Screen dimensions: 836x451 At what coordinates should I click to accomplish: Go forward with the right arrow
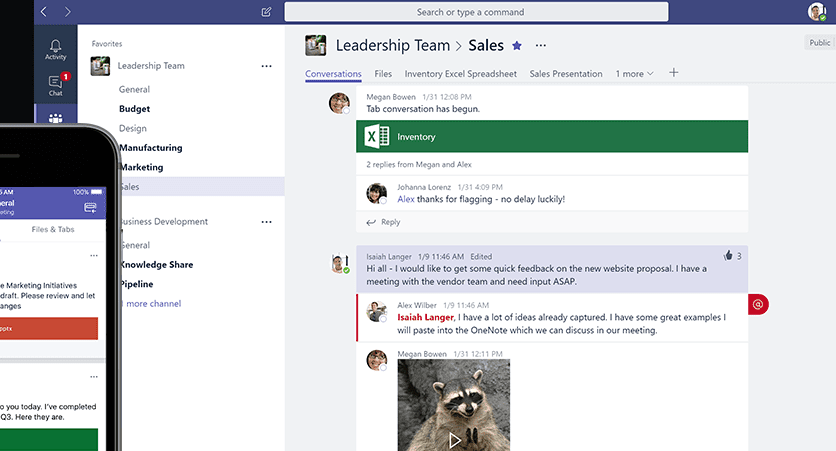67,12
